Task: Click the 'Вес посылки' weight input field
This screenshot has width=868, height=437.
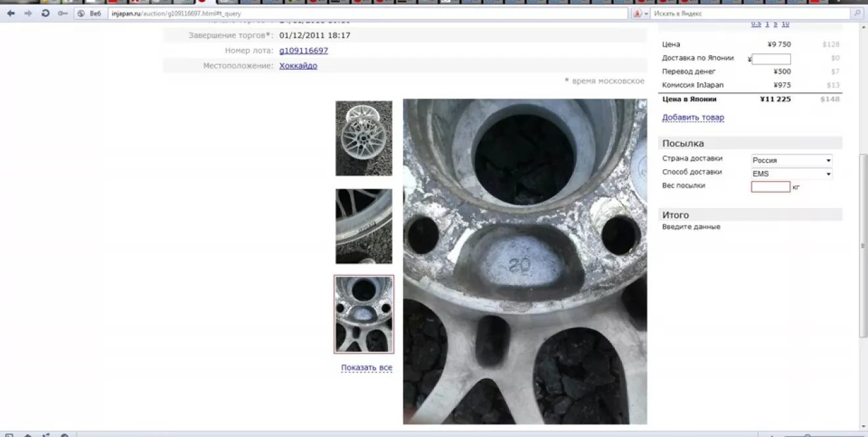Action: coord(771,187)
